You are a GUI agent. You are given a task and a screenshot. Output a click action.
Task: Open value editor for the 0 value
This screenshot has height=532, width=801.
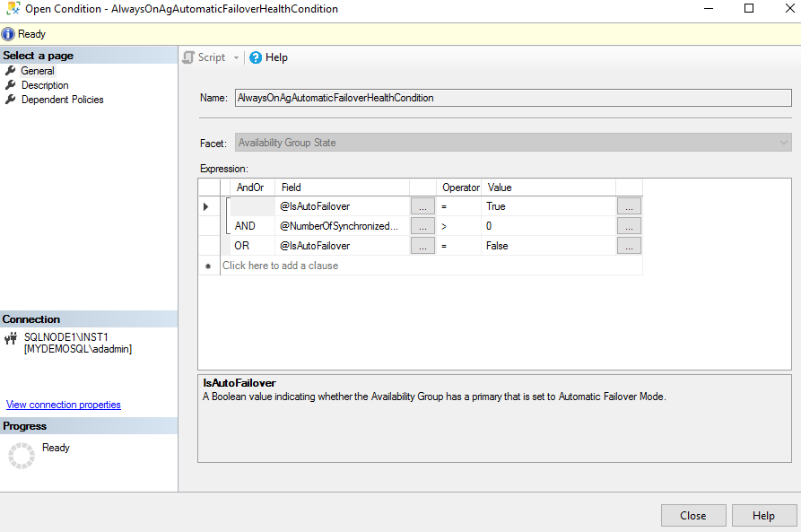[x=629, y=226]
